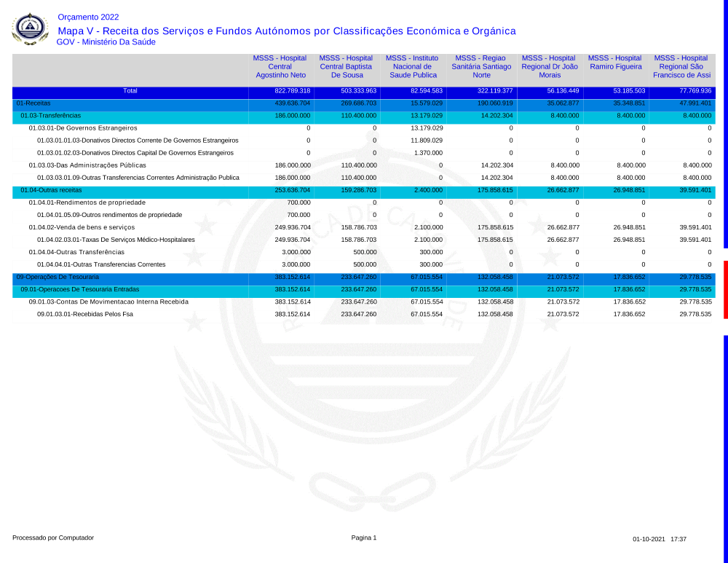728x563 pixels.
Task: Select the 'Hospital Central Agostinho Neto' column header
Action: (280, 66)
